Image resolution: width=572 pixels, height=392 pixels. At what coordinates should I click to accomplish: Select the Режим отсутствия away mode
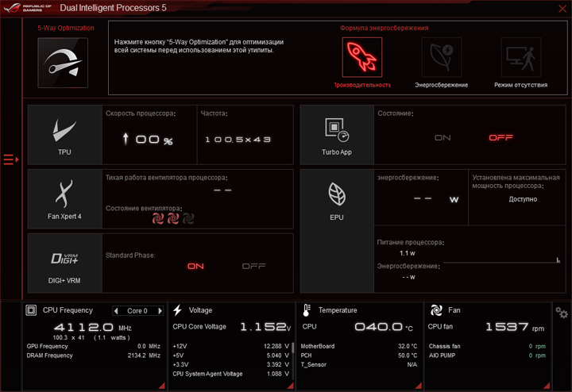[x=521, y=57]
